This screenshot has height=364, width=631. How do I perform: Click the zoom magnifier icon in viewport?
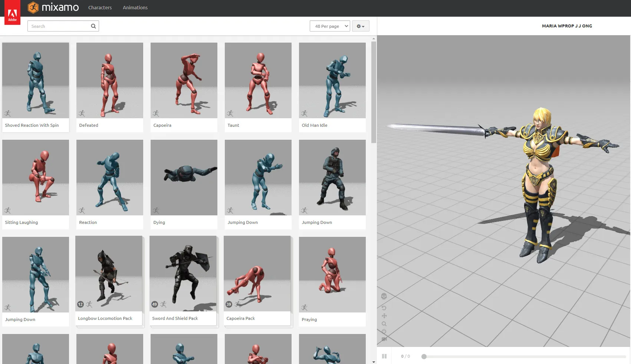(384, 324)
